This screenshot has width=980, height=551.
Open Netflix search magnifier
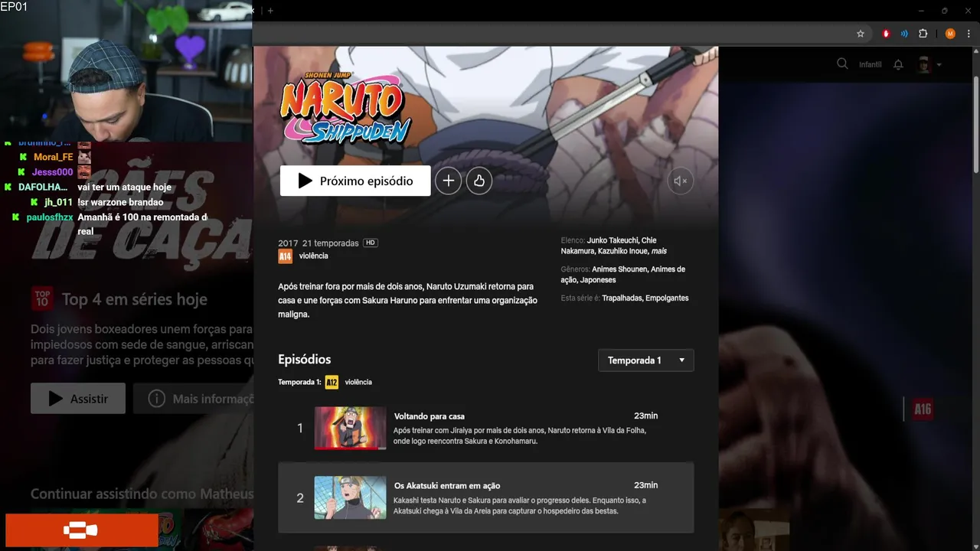tap(842, 64)
